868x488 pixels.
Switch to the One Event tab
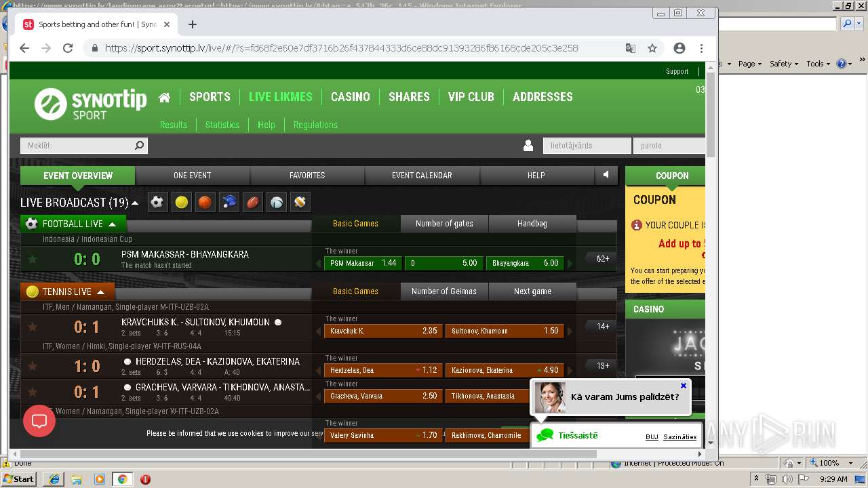pos(193,175)
